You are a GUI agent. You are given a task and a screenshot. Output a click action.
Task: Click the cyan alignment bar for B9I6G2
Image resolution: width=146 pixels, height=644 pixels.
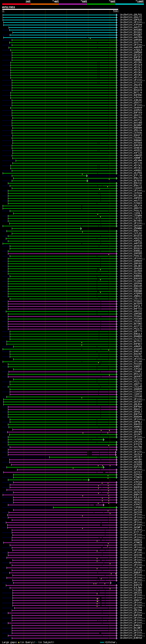[x=65, y=32]
